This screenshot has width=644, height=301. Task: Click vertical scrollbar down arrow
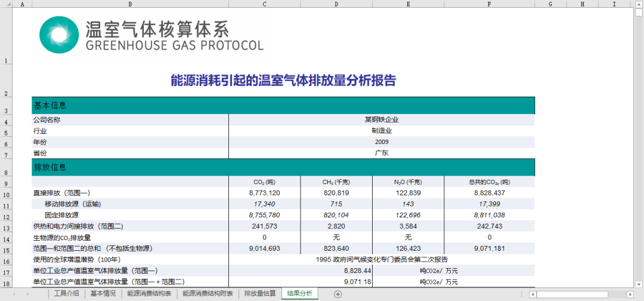pos(637,285)
